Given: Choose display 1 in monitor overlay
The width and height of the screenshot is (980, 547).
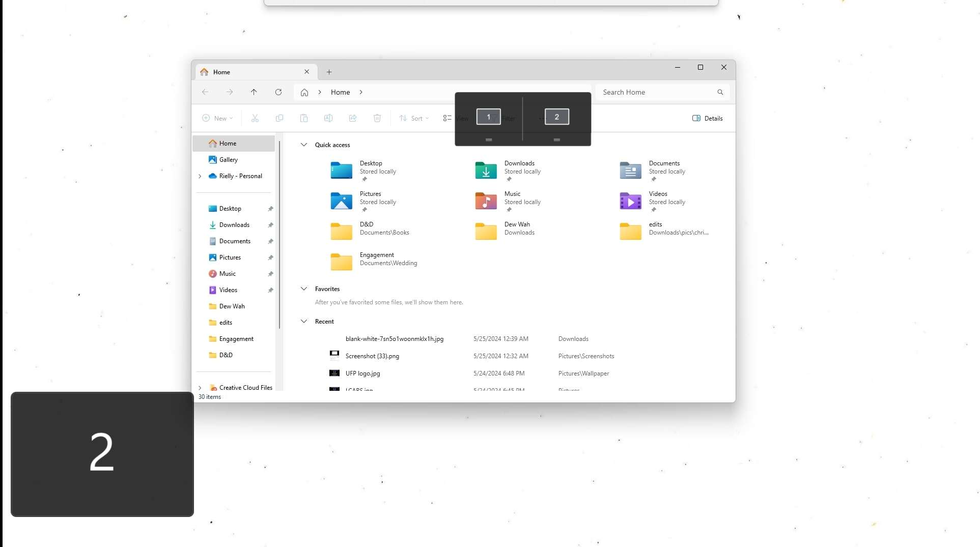Looking at the screenshot, I should (x=489, y=117).
